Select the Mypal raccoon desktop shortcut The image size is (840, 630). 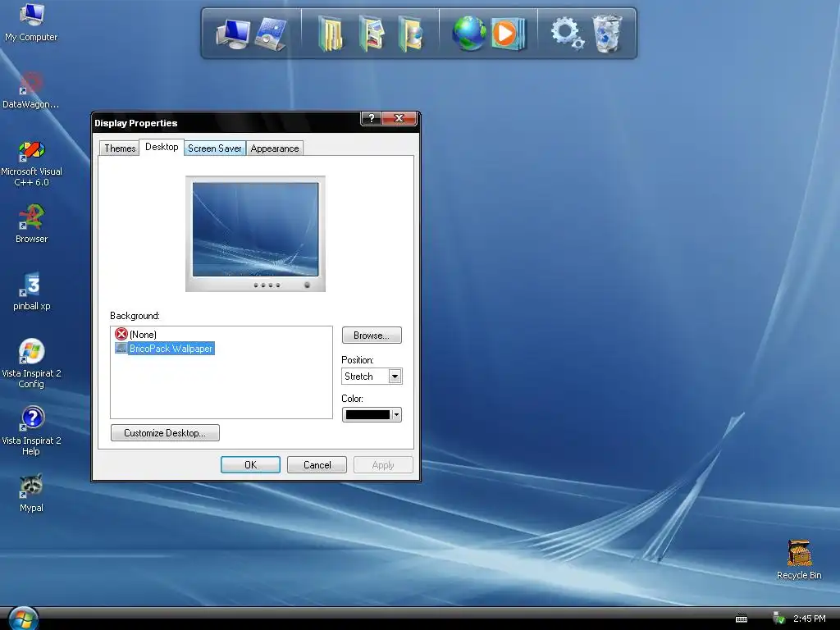(31, 493)
